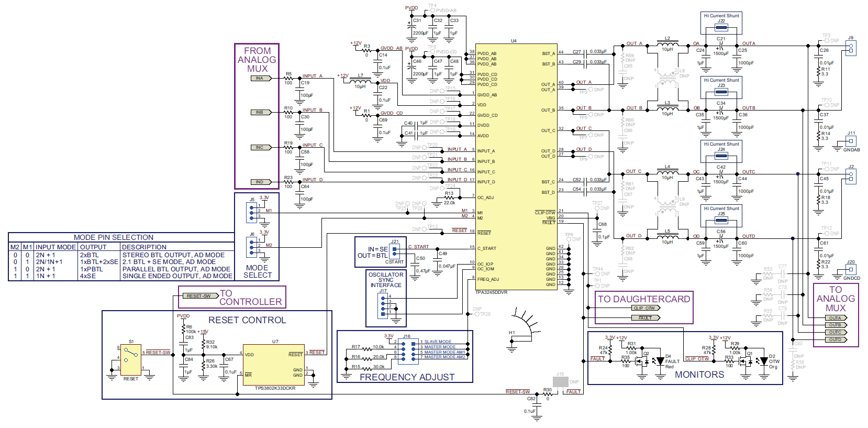
Task: Click the RESET-SW controller port tag
Action: (199, 296)
